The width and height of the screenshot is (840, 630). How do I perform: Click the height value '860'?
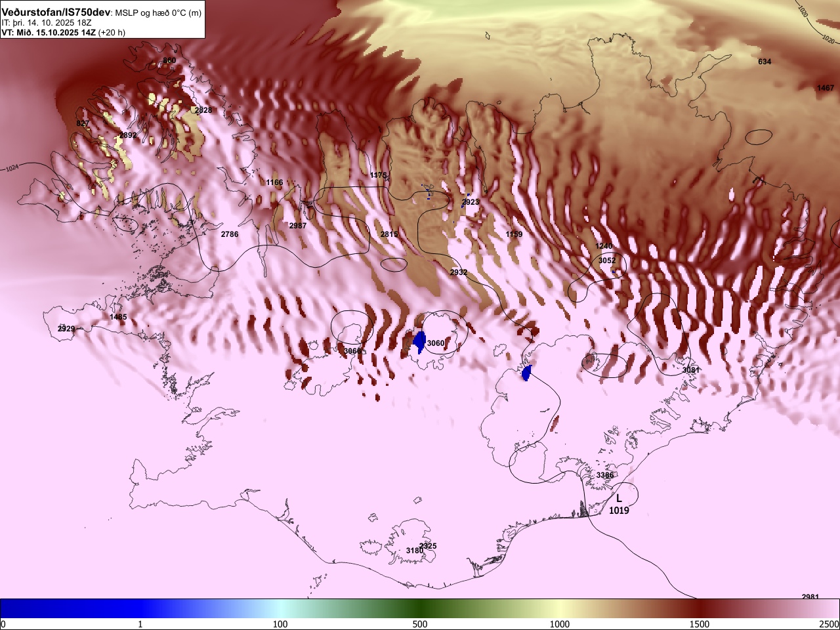point(169,61)
